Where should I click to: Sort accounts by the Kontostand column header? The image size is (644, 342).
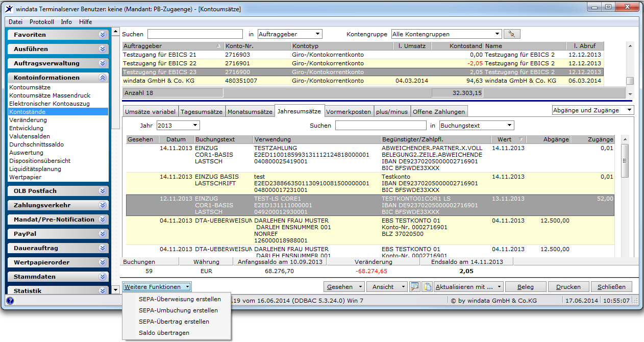(457, 46)
